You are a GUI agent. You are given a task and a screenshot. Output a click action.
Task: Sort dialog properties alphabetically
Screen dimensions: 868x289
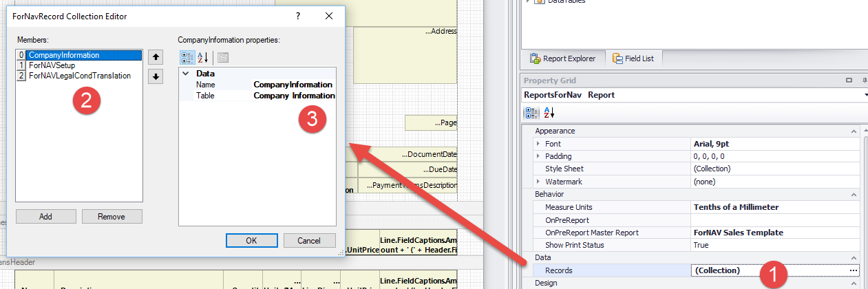(x=203, y=58)
